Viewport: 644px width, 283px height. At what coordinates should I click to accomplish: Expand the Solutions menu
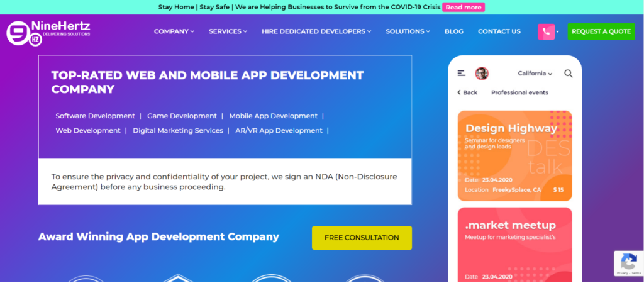click(408, 31)
